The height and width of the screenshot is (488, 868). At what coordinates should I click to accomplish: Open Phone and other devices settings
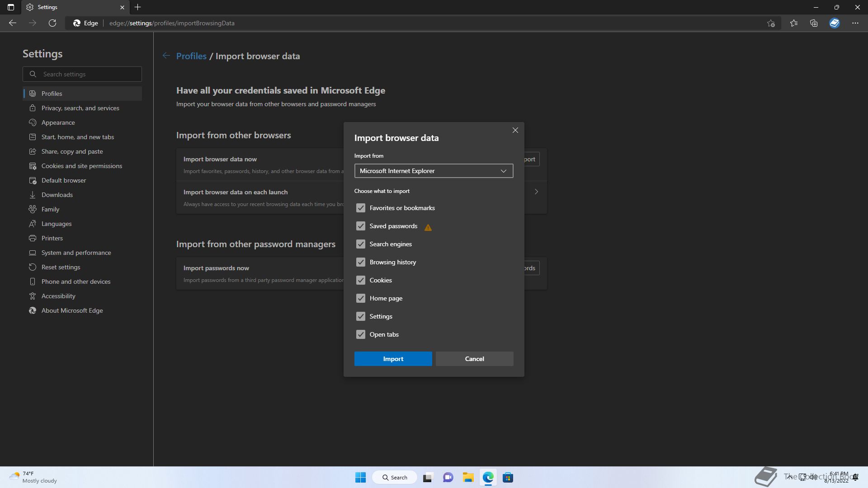coord(82,282)
